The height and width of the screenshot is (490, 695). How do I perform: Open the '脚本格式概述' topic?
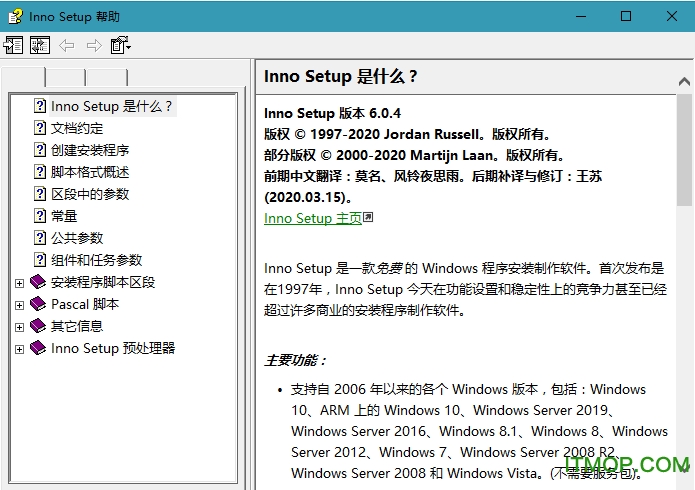tap(90, 172)
